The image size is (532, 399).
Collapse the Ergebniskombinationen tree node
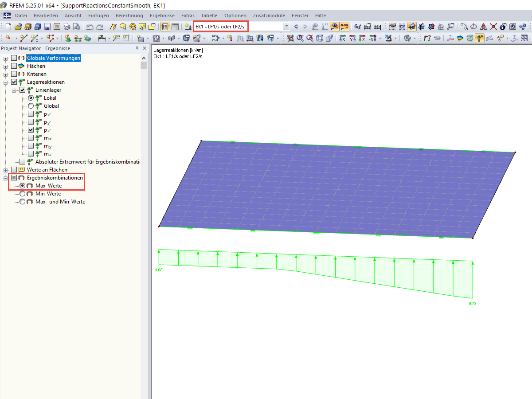pos(6,178)
